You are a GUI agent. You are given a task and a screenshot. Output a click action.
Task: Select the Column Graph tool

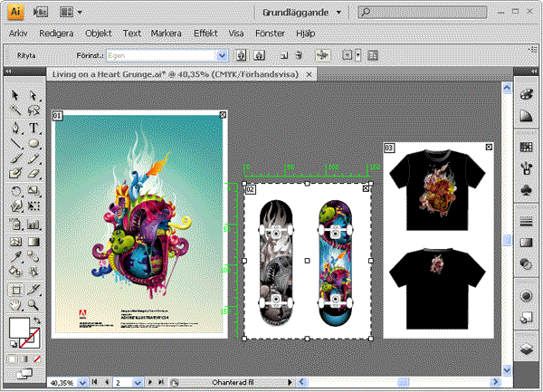tap(33, 225)
